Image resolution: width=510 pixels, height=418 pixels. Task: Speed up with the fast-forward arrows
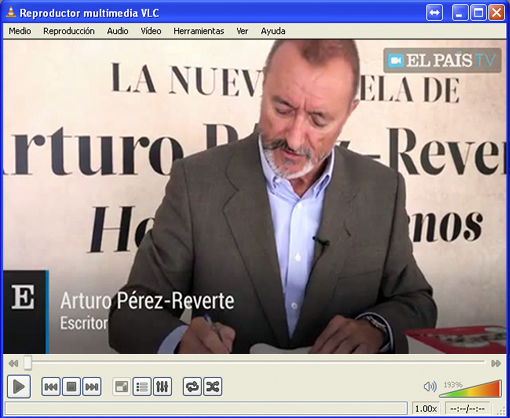496,363
